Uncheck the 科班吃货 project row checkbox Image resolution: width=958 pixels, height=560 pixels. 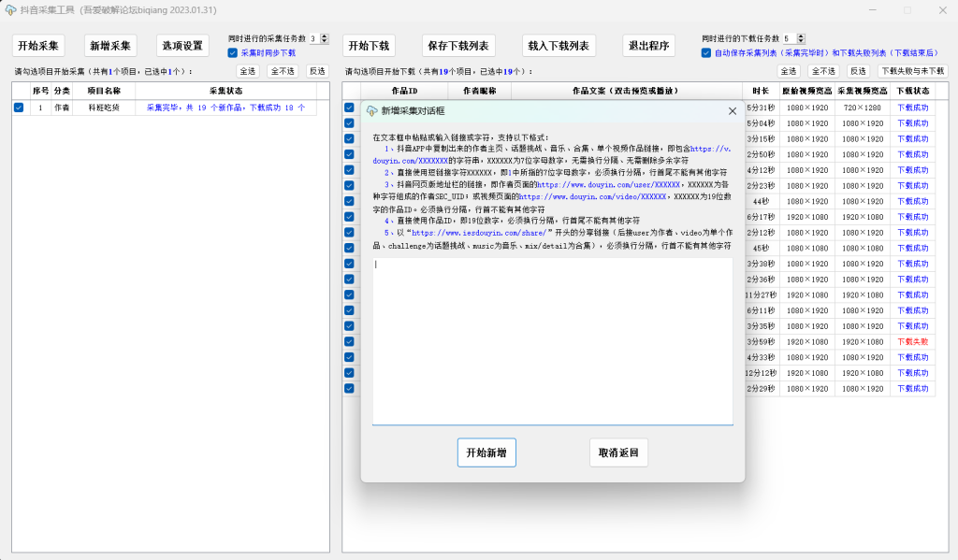tap(19, 108)
